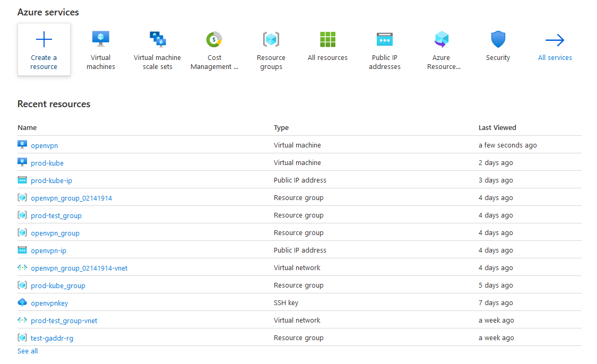
Task: Open the Security shield icon
Action: tap(498, 39)
